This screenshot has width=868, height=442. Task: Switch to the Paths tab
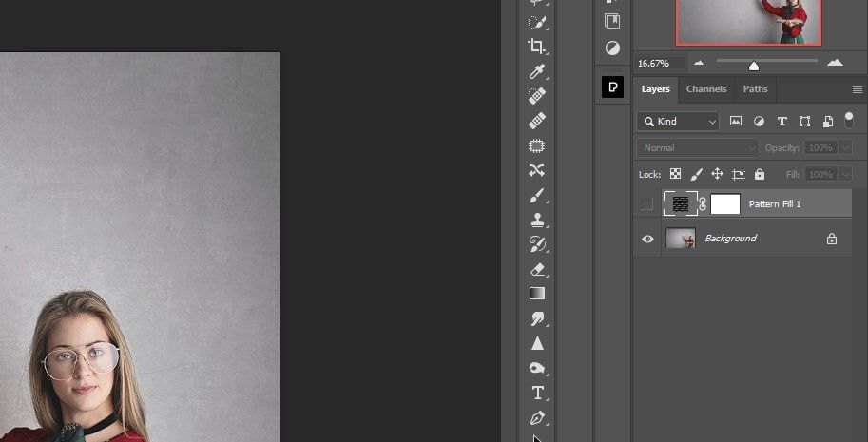click(x=755, y=89)
